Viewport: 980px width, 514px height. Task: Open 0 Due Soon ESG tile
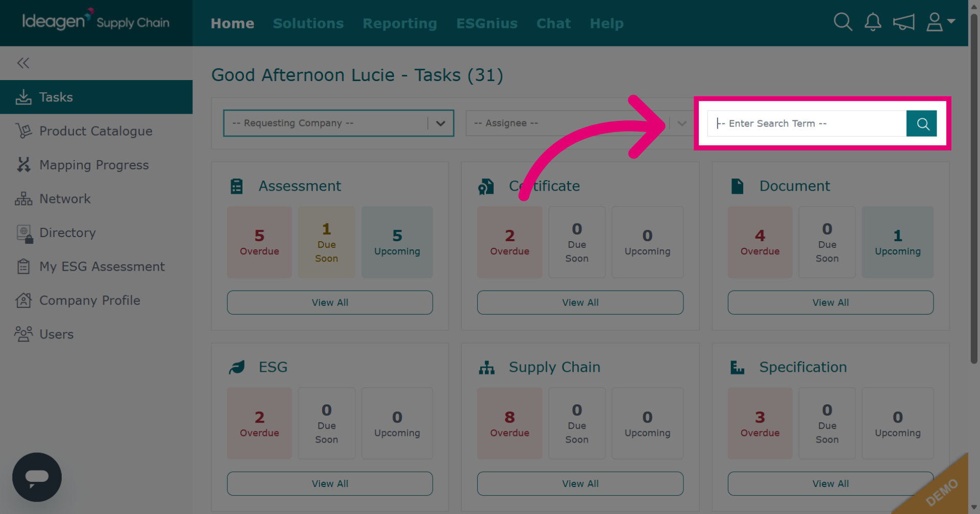point(327,423)
